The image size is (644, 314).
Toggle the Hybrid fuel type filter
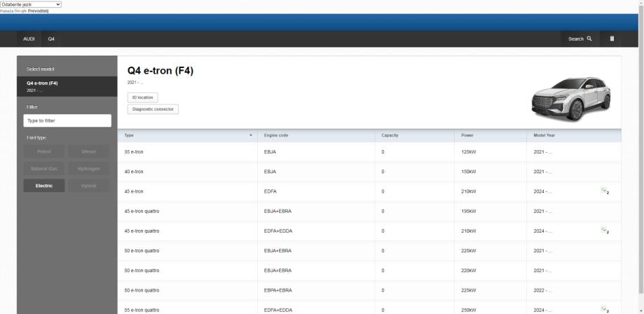click(x=89, y=186)
